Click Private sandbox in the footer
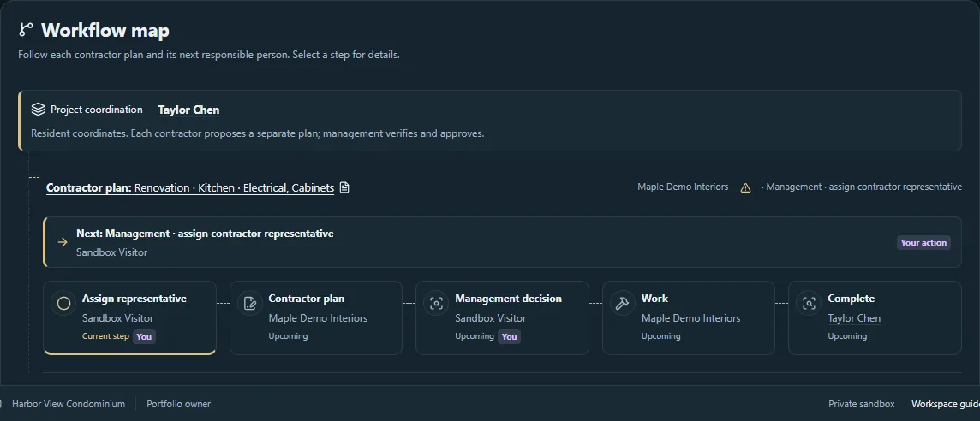 [x=861, y=404]
